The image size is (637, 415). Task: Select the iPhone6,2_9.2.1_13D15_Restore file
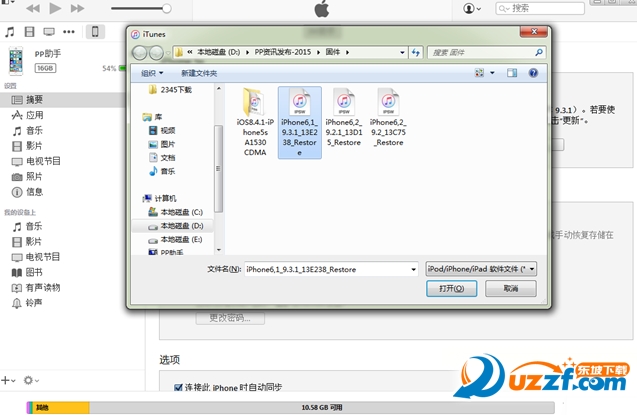(344, 118)
